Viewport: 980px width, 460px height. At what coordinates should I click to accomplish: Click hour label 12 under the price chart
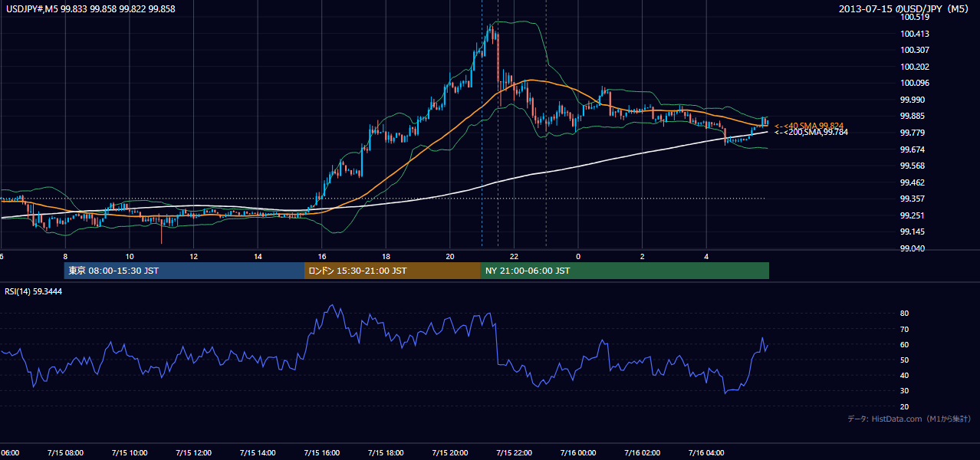193,256
